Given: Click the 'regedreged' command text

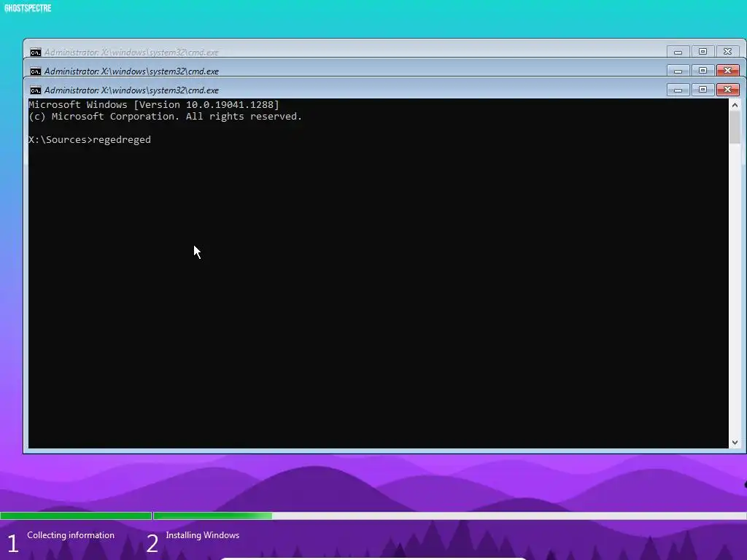Looking at the screenshot, I should (122, 139).
